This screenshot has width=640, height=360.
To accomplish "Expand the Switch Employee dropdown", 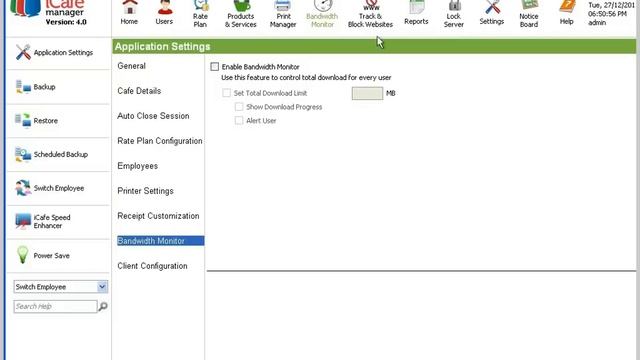I will pos(102,287).
